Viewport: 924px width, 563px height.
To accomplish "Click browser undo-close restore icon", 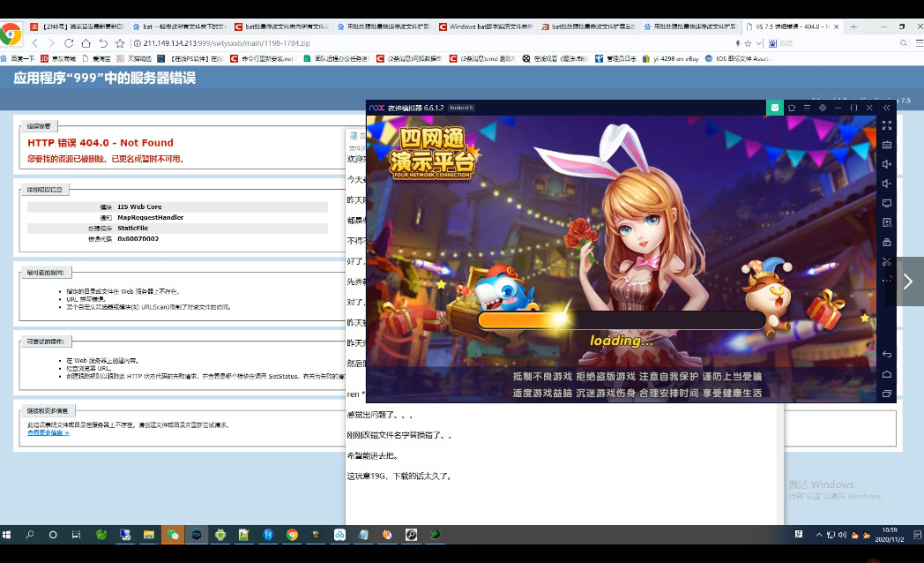I will (103, 43).
